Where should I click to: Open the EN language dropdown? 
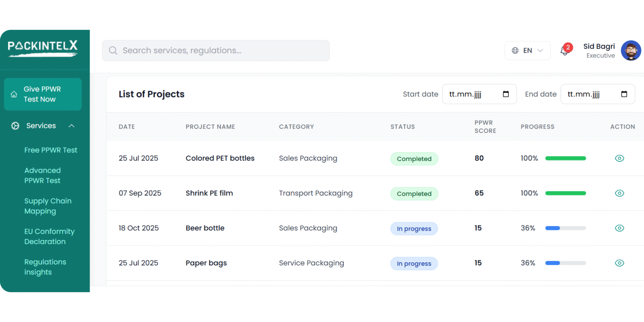pyautogui.click(x=527, y=51)
